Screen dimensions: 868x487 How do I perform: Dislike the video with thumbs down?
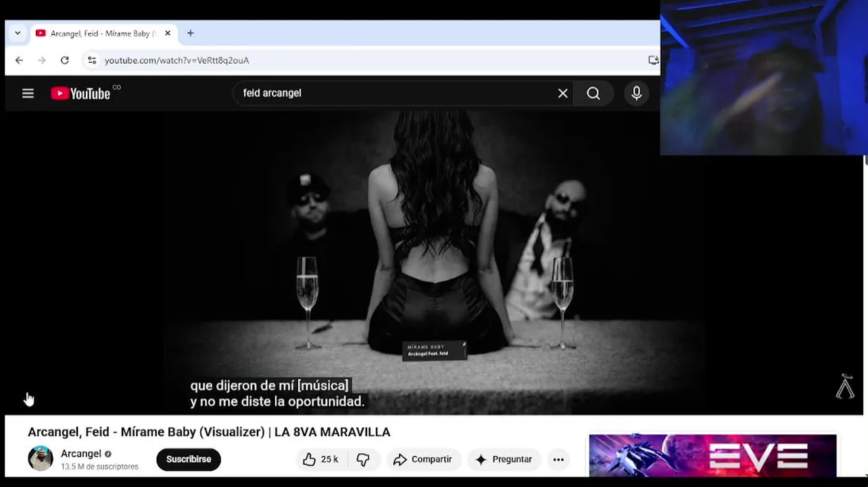click(364, 459)
